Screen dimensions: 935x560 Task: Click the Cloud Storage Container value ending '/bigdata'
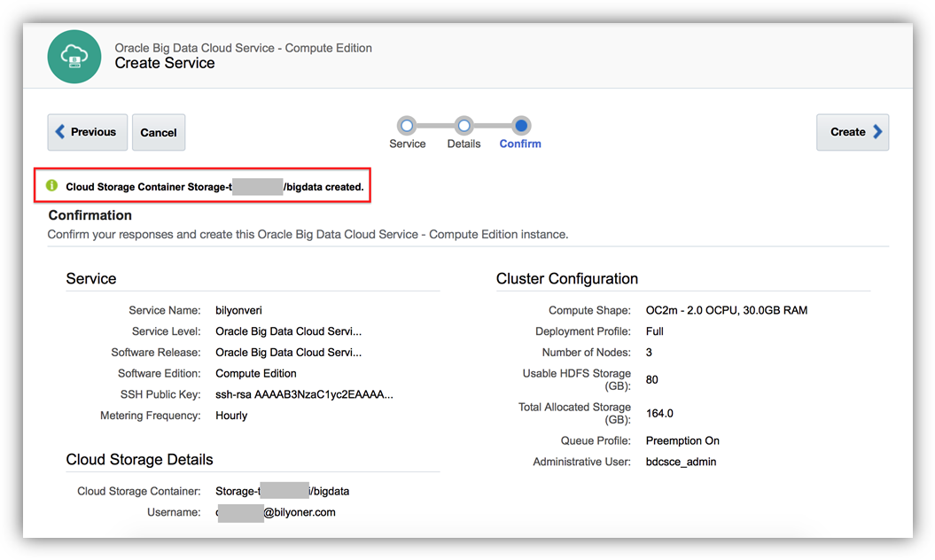click(x=282, y=491)
